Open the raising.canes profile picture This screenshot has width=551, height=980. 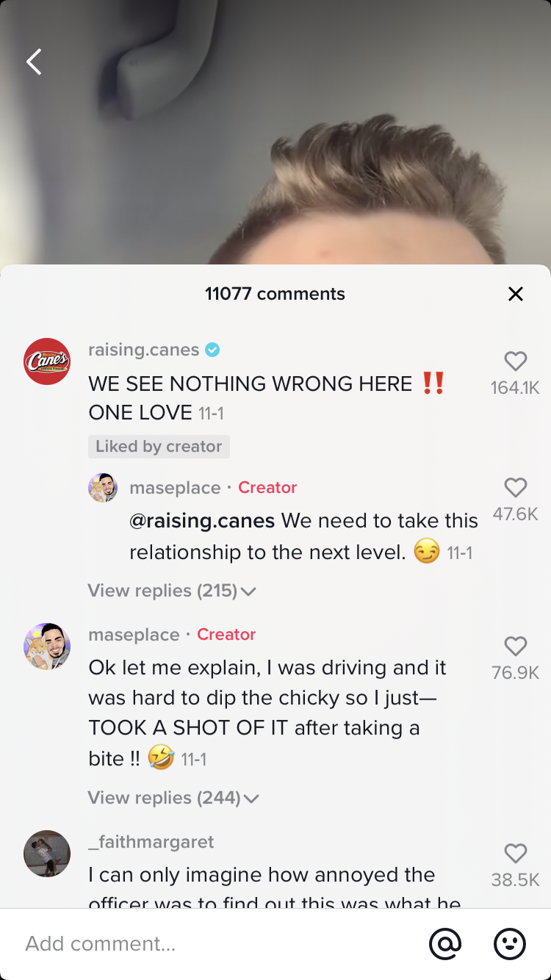47,361
